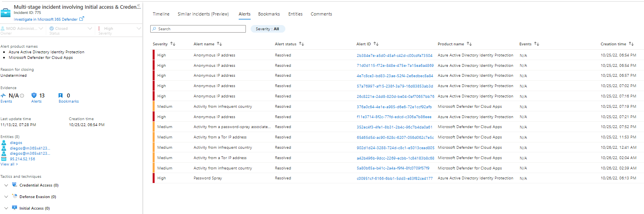Sort by Product name arrows
This screenshot has width=644, height=214.
(x=469, y=44)
